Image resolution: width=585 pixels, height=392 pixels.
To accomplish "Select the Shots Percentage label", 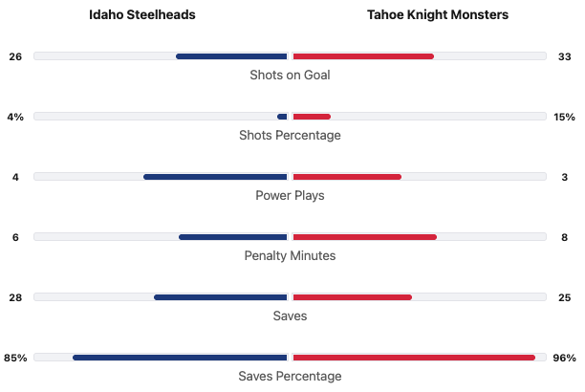I will coord(290,135).
